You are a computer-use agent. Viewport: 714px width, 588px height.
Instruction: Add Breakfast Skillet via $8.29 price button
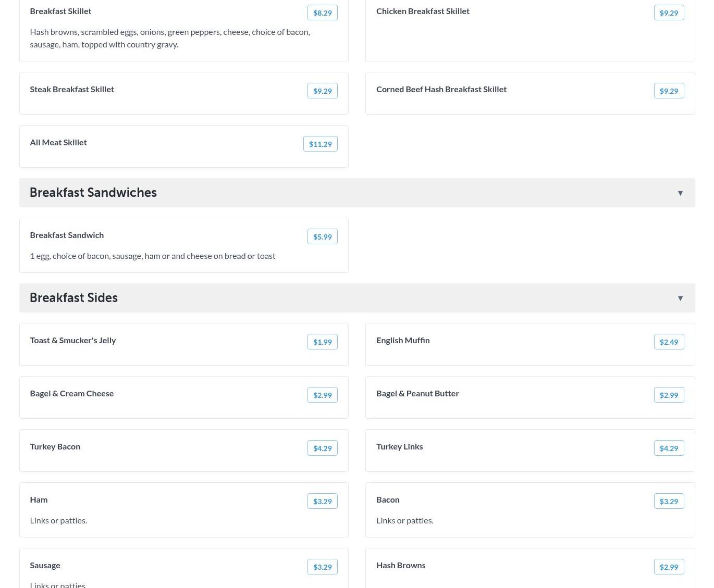click(x=322, y=12)
